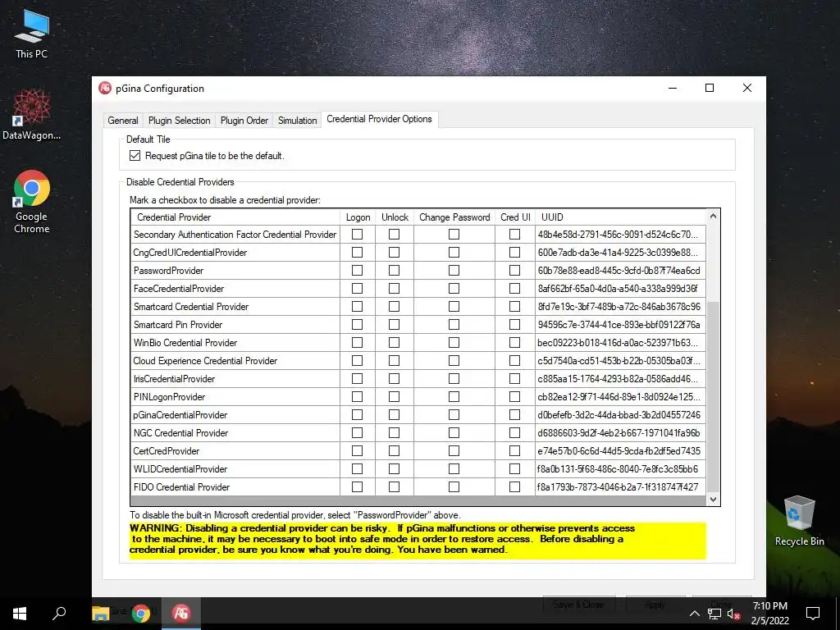The width and height of the screenshot is (840, 630).
Task: Check Logon for PasswordProvider
Action: [358, 271]
